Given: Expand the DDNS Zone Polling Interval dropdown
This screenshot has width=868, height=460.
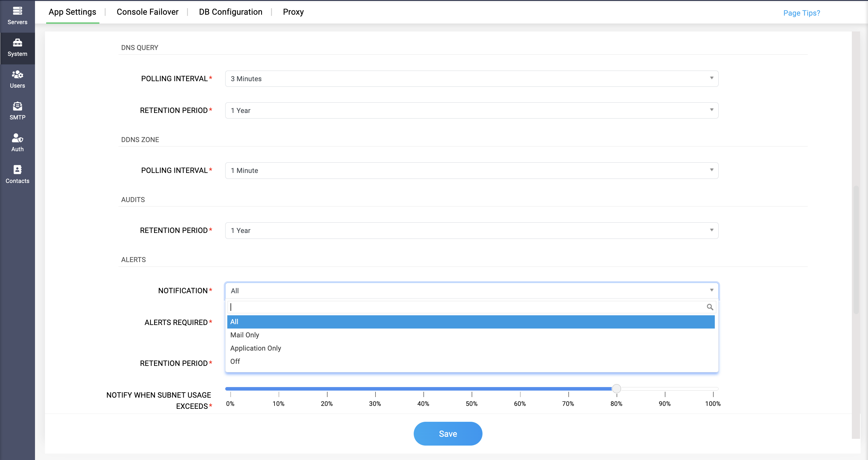Looking at the screenshot, I should point(711,170).
